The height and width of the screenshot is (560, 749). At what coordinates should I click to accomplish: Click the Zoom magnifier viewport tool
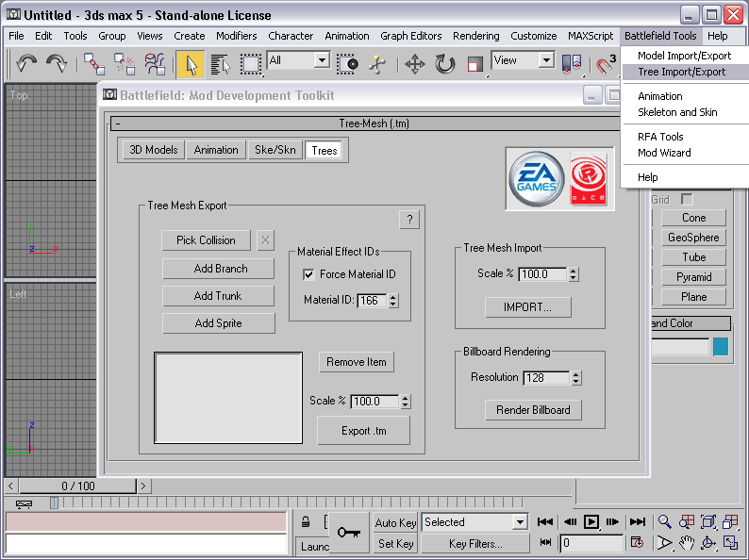pyautogui.click(x=664, y=521)
